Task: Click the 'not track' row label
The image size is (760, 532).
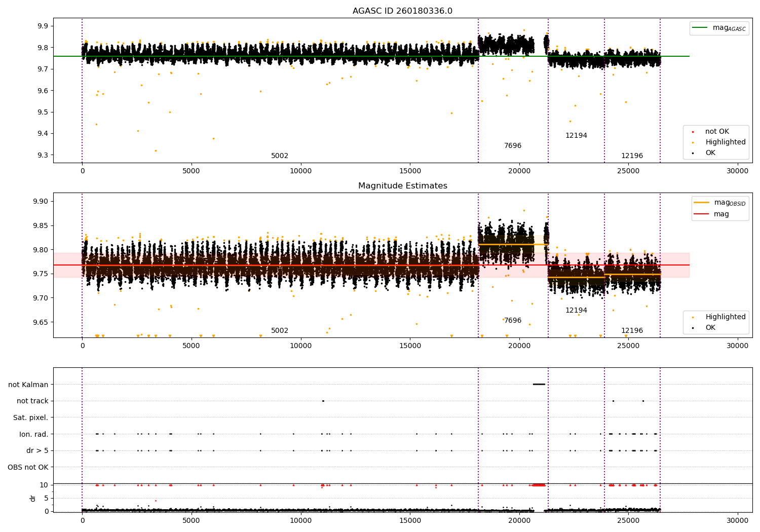Action: click(x=32, y=401)
